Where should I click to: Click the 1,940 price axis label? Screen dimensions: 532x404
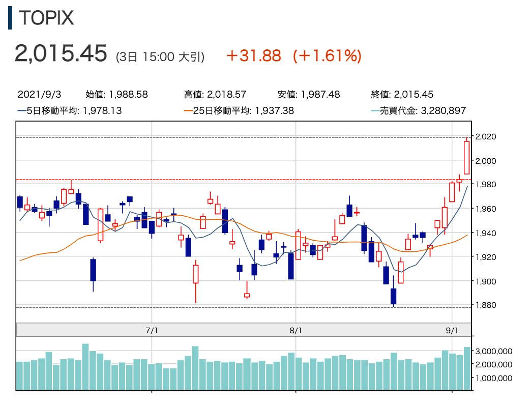pos(486,233)
